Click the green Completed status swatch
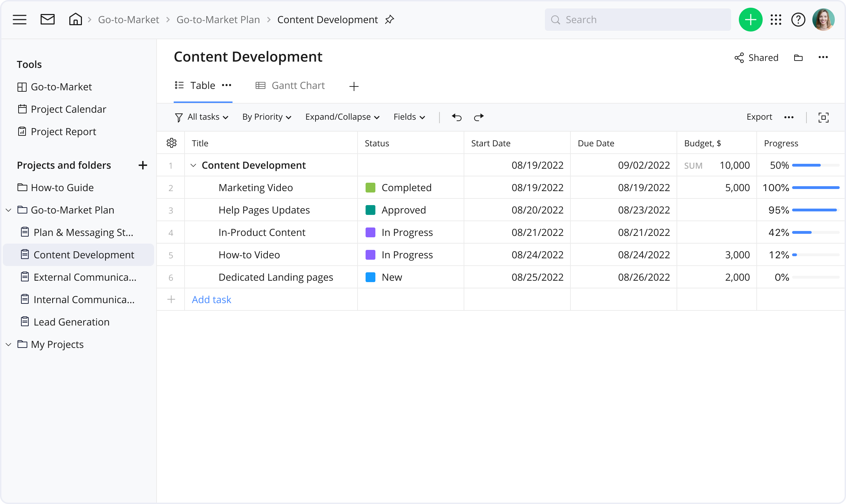The width and height of the screenshot is (846, 504). click(370, 188)
